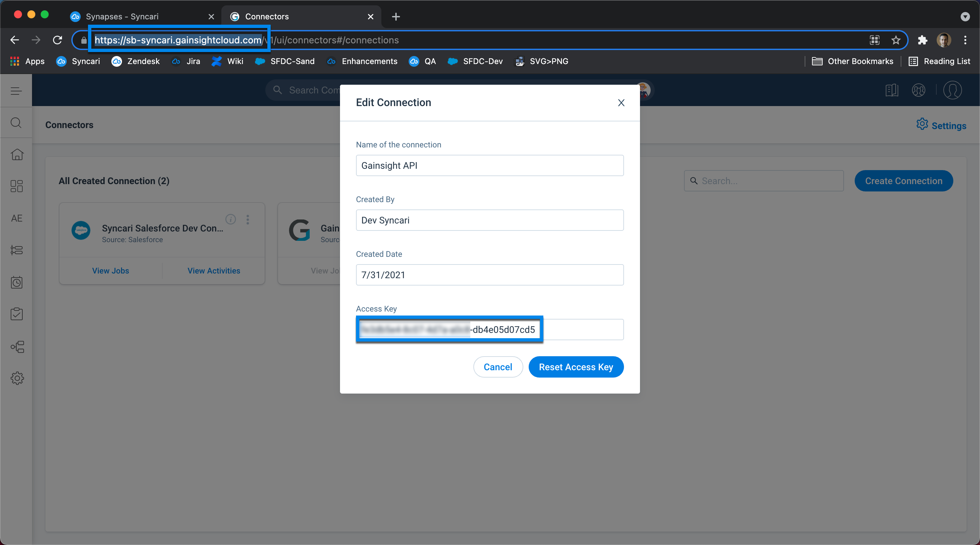Click the Access Key field
The width and height of the screenshot is (980, 545).
click(490, 330)
